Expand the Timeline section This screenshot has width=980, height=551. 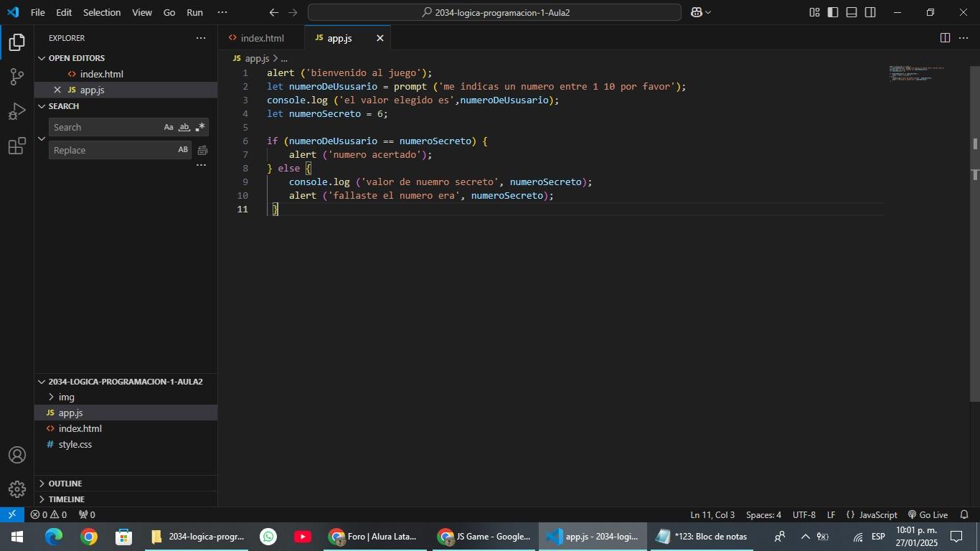[42, 499]
